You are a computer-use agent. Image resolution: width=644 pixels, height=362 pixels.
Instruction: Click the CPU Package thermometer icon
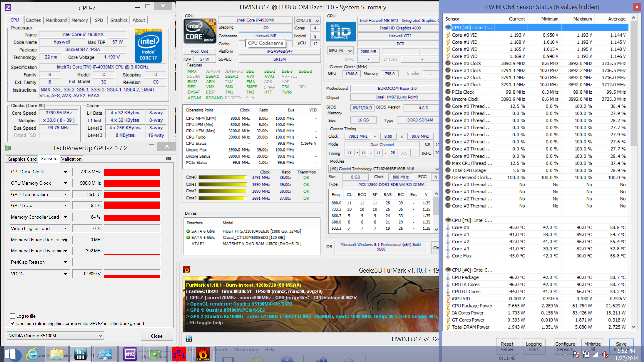(448, 277)
